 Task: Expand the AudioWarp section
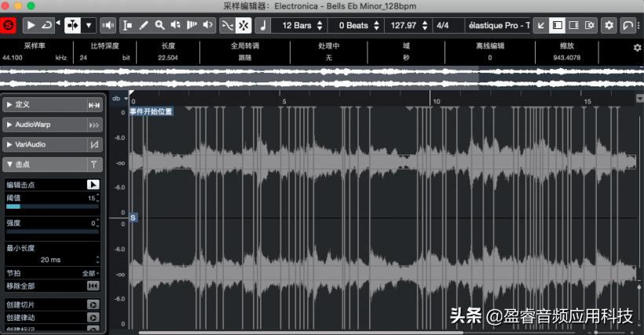(x=9, y=124)
